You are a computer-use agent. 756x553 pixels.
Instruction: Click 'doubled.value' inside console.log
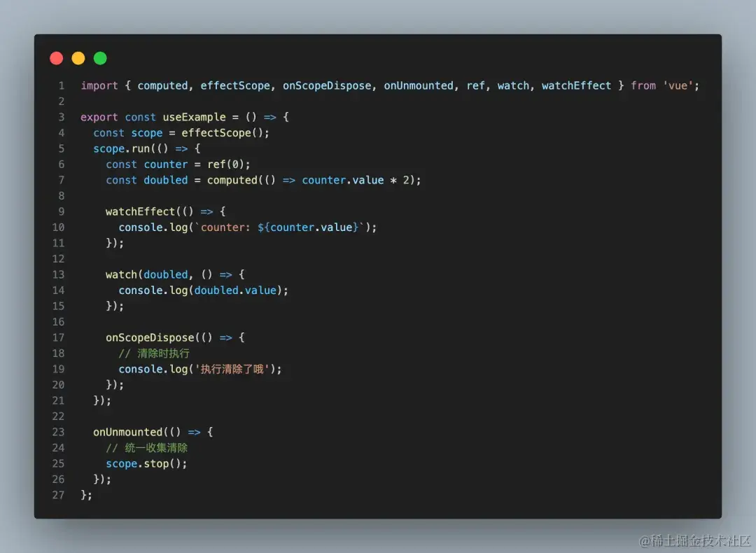(x=235, y=290)
